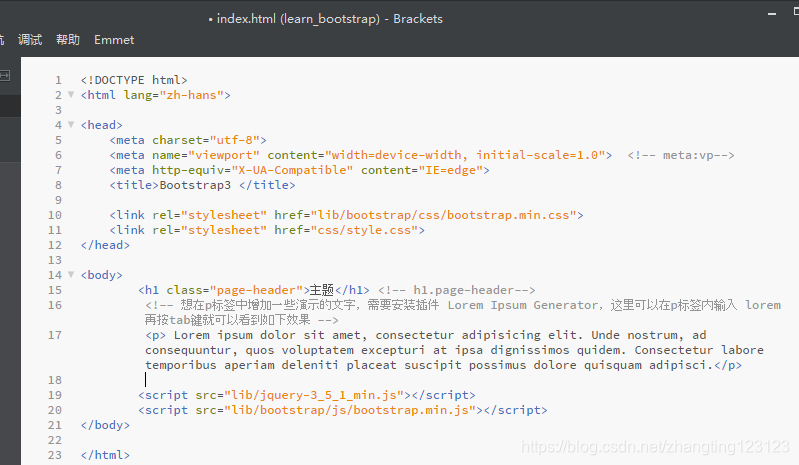Image resolution: width=799 pixels, height=465 pixels.
Task: Open the 帮助 (Help) menu
Action: 68,40
